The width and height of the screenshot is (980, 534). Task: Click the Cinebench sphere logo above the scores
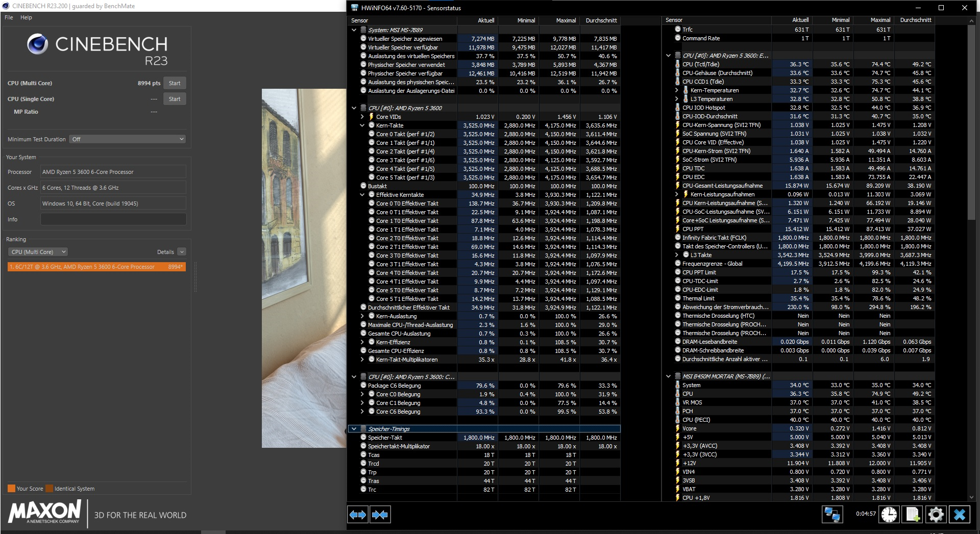(38, 44)
